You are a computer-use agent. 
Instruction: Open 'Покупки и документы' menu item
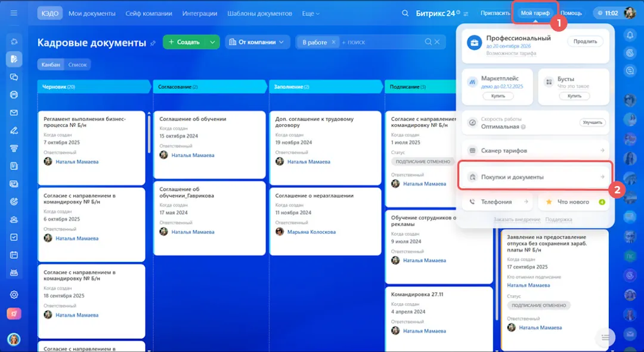click(535, 177)
